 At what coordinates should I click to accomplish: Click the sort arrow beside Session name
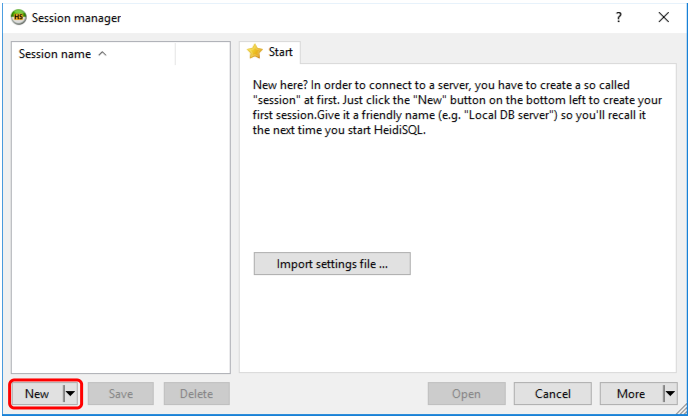click(x=102, y=53)
